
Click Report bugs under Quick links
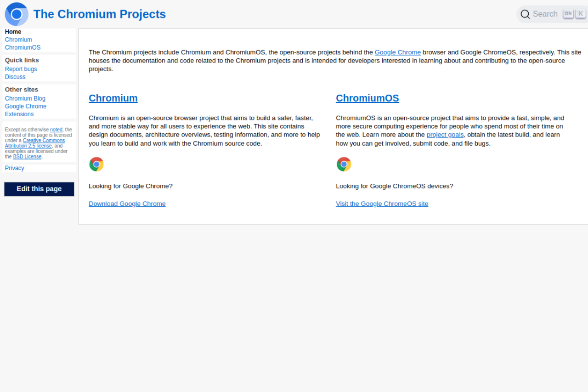click(21, 69)
